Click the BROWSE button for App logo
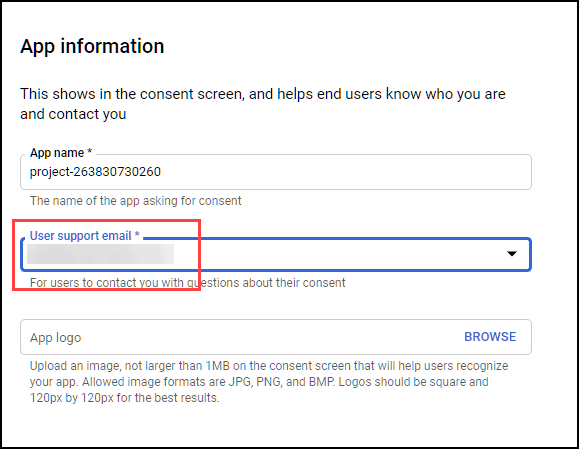Viewport: 579px width, 449px height. coord(490,337)
